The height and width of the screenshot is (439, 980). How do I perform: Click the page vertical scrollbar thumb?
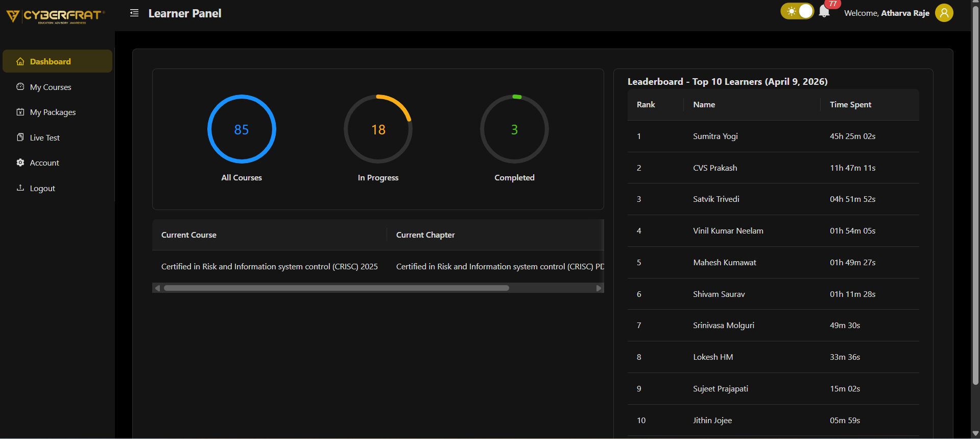(975, 196)
